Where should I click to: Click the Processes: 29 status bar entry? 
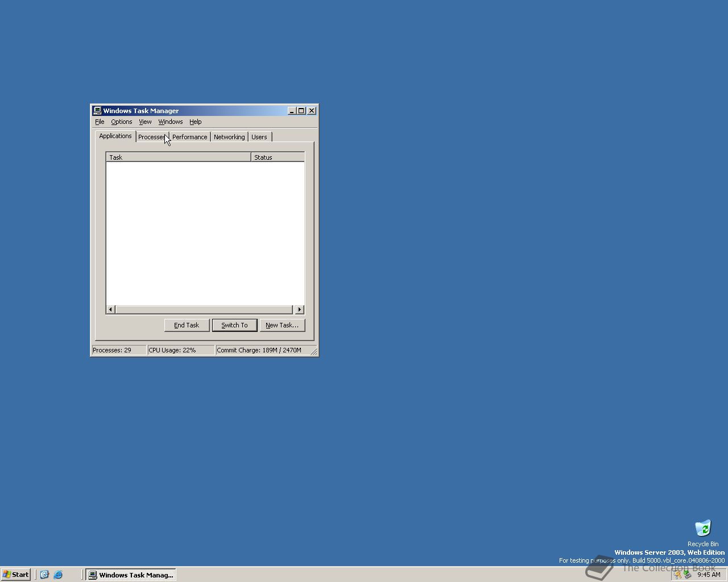point(118,350)
